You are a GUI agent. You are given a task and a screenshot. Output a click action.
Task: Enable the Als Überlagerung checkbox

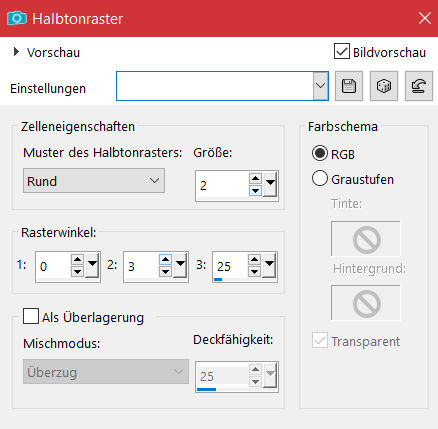(31, 316)
